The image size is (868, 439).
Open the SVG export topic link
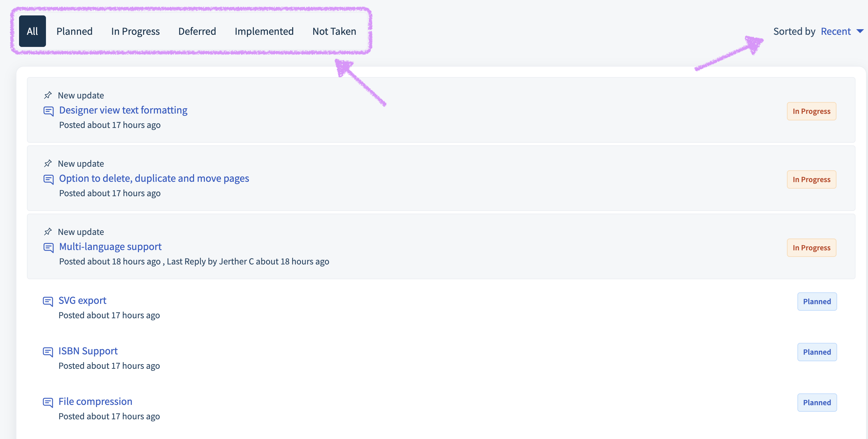click(82, 300)
